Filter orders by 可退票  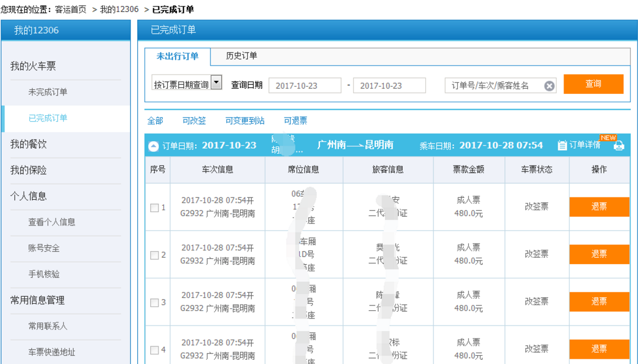point(295,120)
